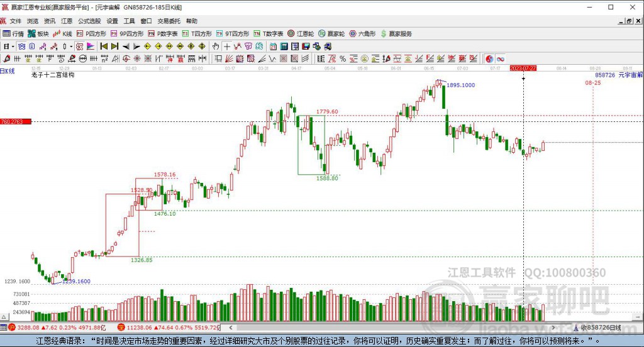644x347 pixels.
Task: Click the black right-pointing triangle
Action: coord(136,47)
